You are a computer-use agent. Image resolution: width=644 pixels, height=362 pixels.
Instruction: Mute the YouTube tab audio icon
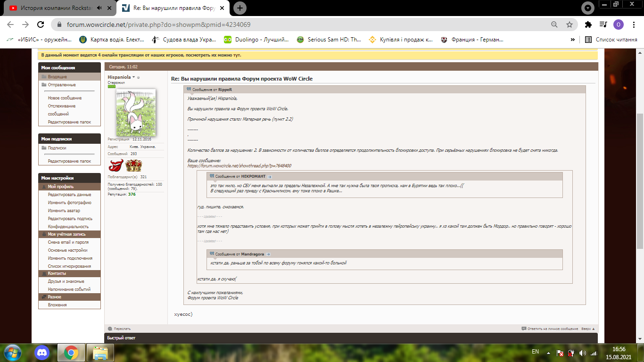[99, 8]
